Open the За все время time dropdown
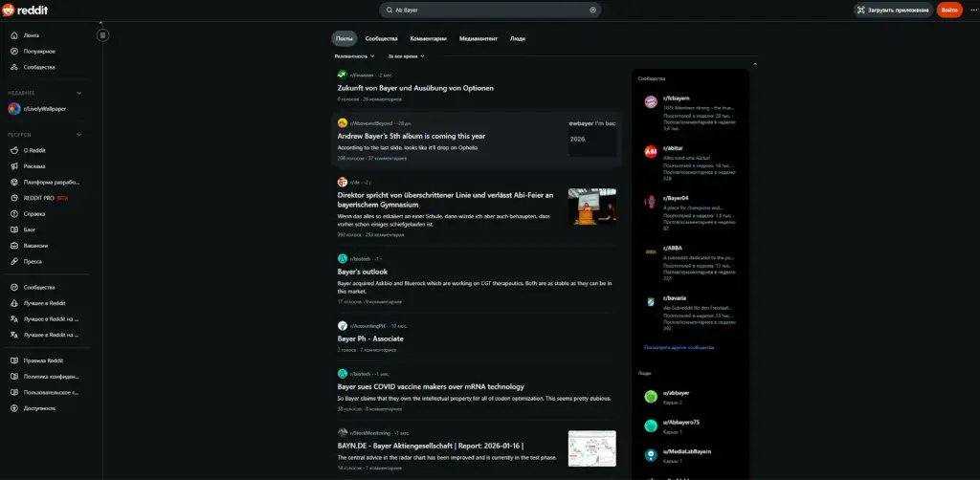This screenshot has width=980, height=480. [406, 56]
